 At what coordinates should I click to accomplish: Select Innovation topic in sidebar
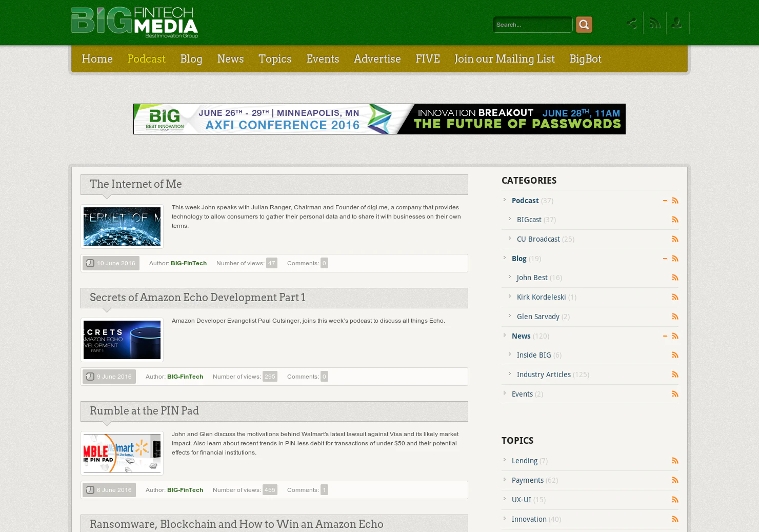coord(529,519)
